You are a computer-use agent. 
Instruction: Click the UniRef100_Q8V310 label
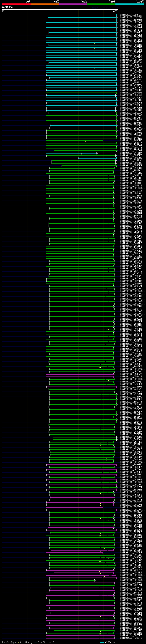(131, 261)
